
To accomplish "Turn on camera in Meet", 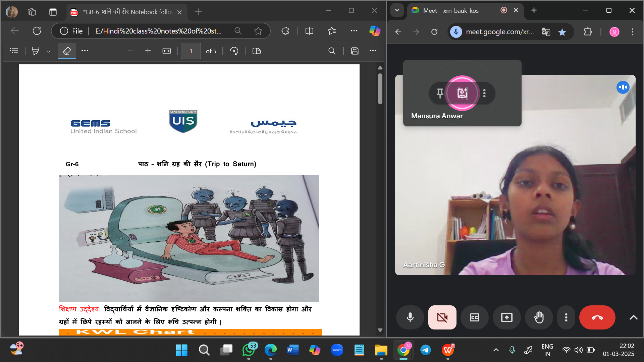I will 442,317.
